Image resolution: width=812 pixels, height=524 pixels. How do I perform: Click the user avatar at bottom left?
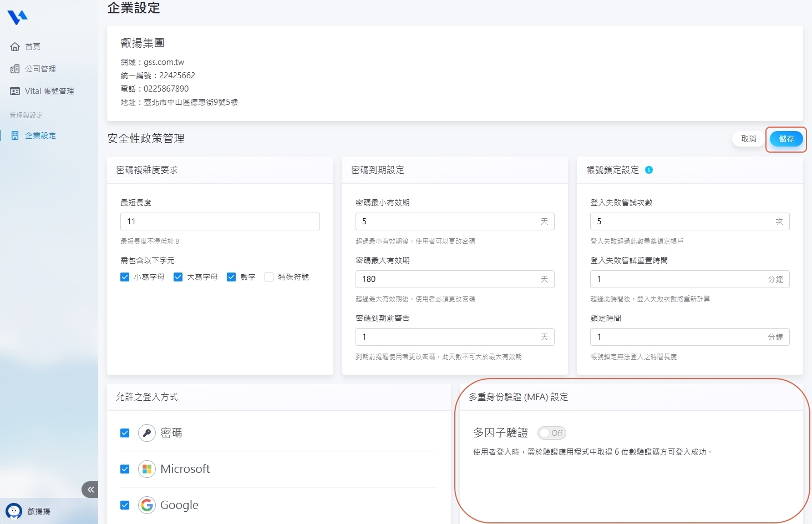tap(13, 511)
